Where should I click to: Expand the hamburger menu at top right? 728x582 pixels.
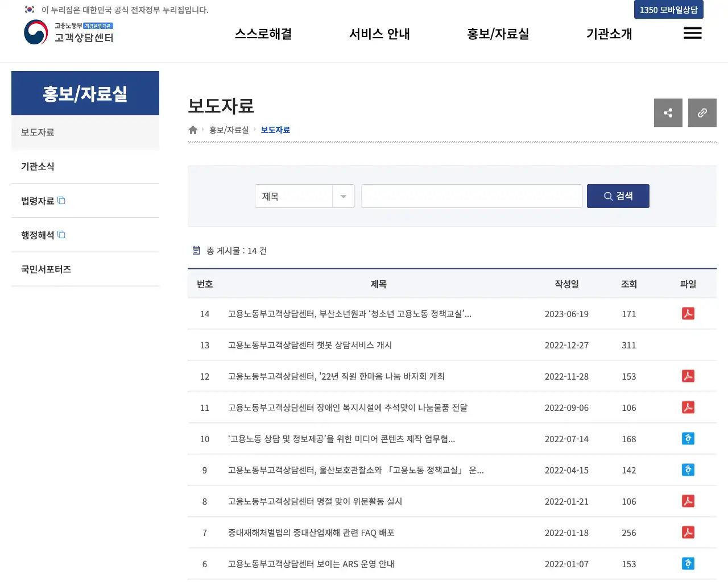(x=692, y=33)
